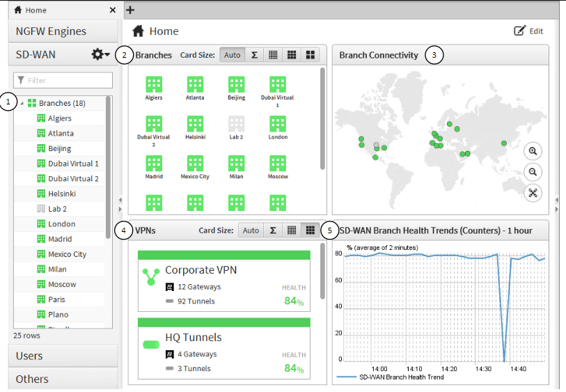Click the Algiers branch building icon card
This screenshot has width=566, height=392.
pyautogui.click(x=153, y=84)
